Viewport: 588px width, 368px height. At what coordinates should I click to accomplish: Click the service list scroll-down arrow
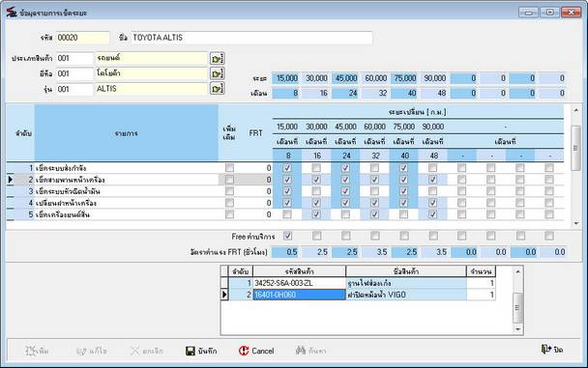click(x=576, y=223)
